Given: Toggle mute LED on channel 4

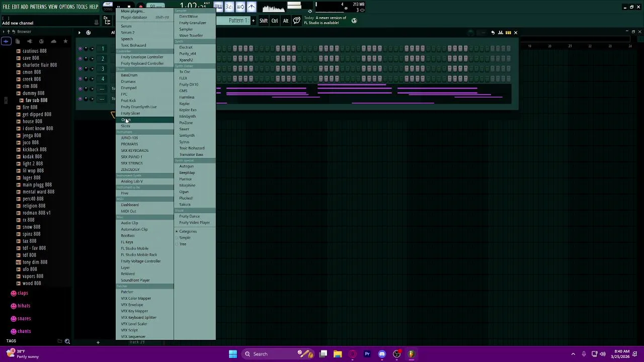Looking at the screenshot, I should (80, 79).
